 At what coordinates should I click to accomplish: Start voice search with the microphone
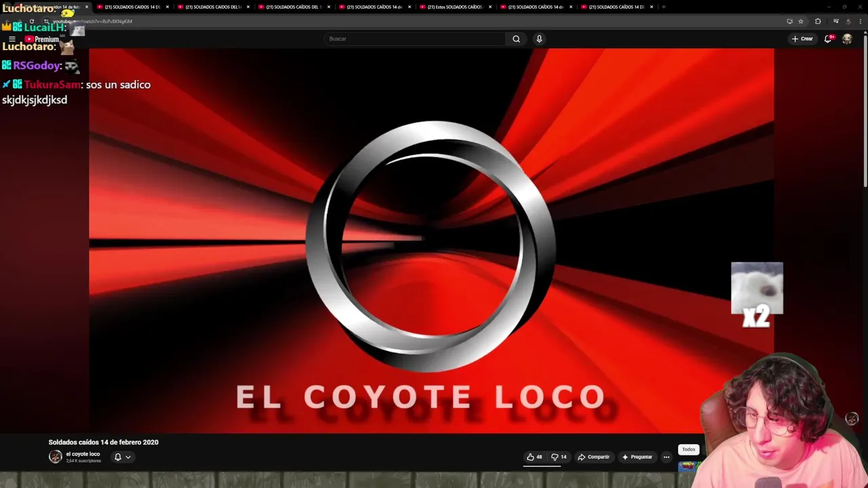539,39
